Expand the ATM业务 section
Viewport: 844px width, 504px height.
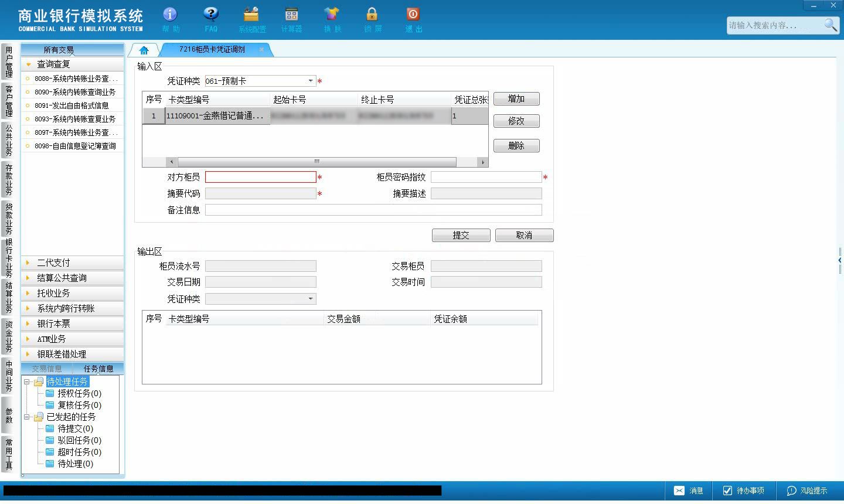73,339
